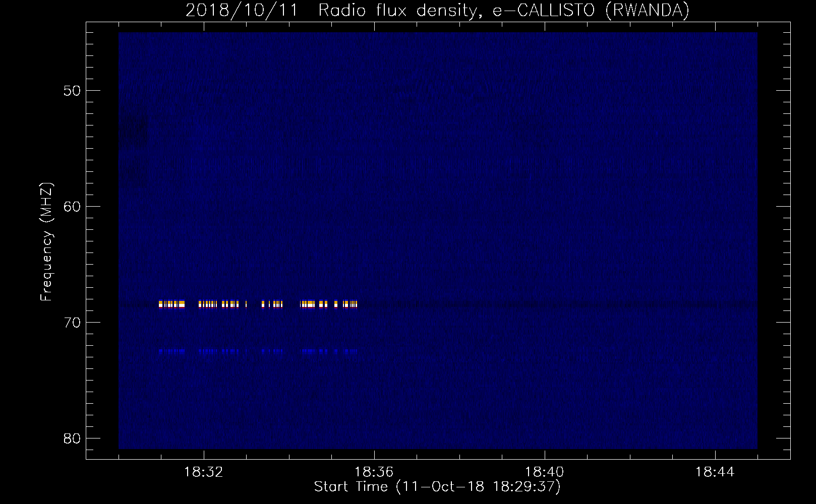Image resolution: width=816 pixels, height=504 pixels.
Task: Click the 'Frequency (MHZ)' y-axis label
Action: tap(46, 242)
